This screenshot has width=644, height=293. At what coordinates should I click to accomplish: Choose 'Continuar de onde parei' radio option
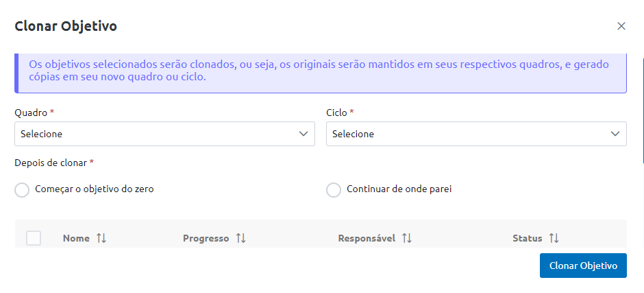pyautogui.click(x=334, y=189)
